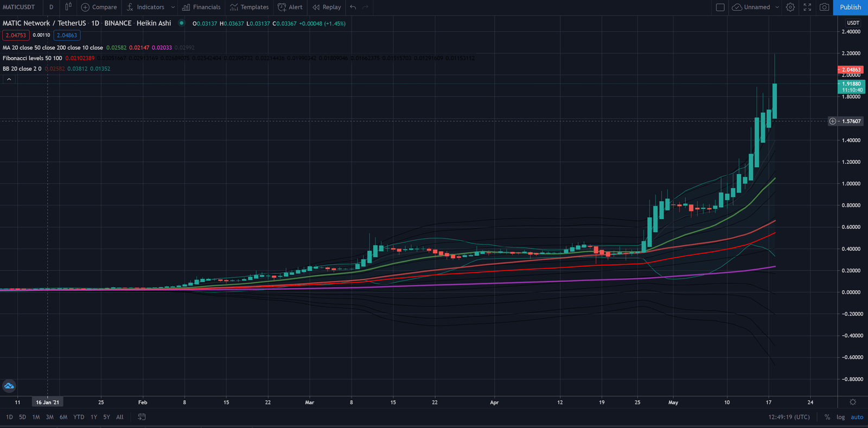The width and height of the screenshot is (868, 428).
Task: Open the candlestick chart style selector
Action: click(68, 7)
